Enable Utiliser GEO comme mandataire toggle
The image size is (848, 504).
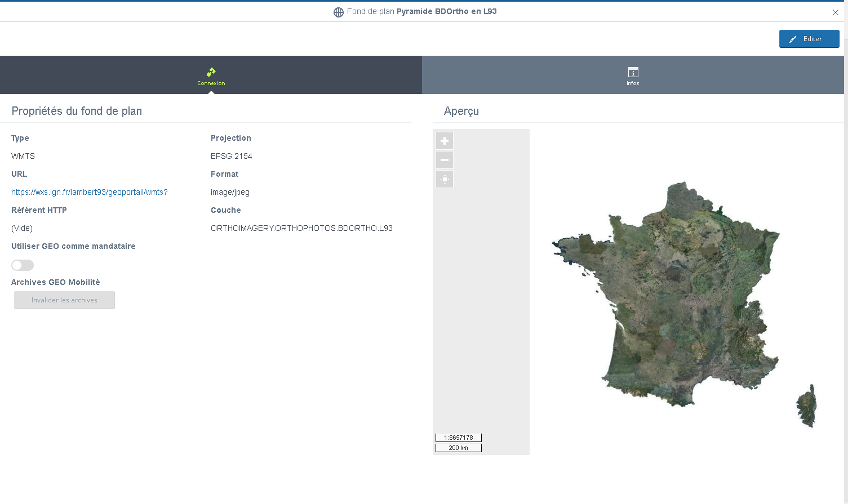pos(23,265)
